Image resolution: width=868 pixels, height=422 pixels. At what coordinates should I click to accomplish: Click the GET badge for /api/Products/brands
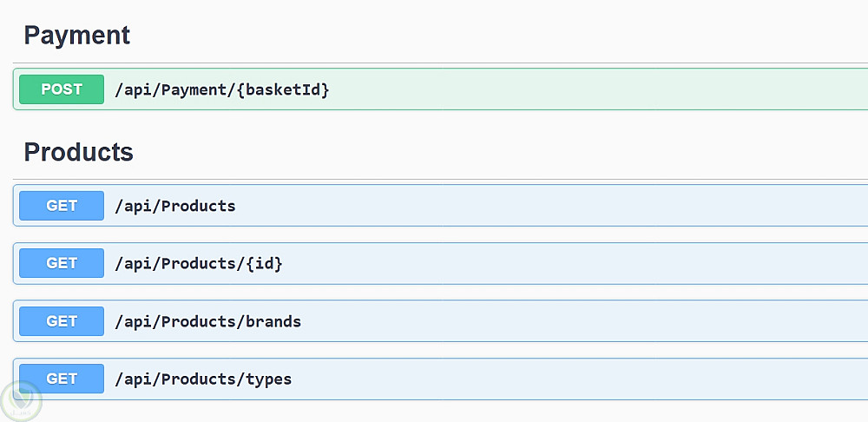click(x=62, y=321)
